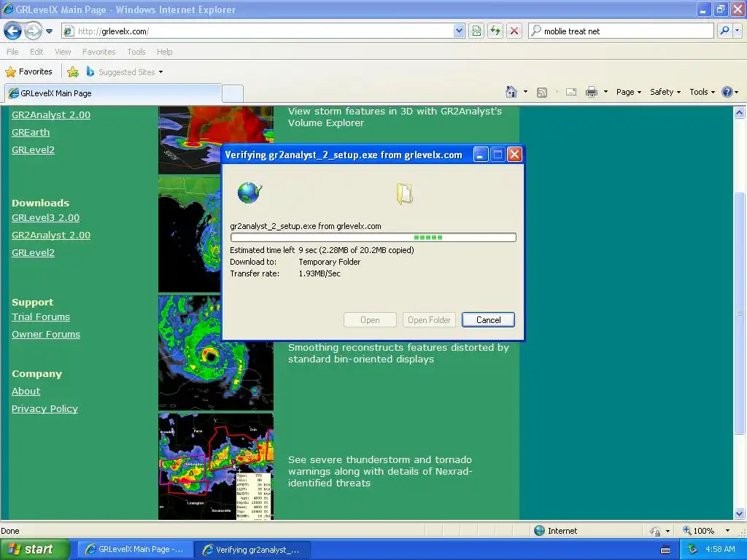Open the Help menu
Image resolution: width=747 pixels, height=560 pixels.
[164, 52]
